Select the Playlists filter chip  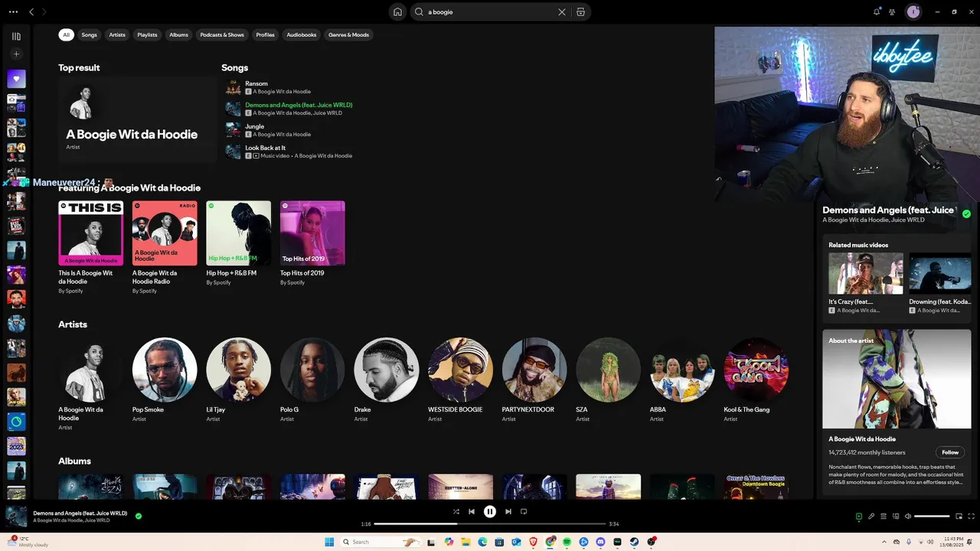147,34
